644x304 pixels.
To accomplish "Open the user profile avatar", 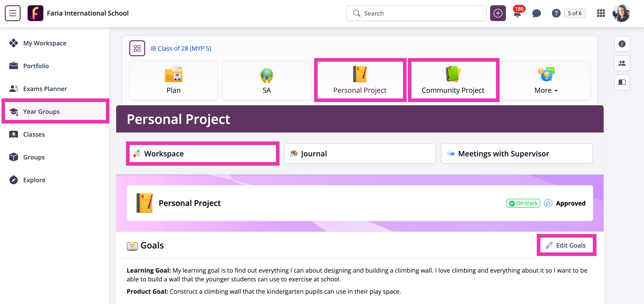I will [x=621, y=13].
